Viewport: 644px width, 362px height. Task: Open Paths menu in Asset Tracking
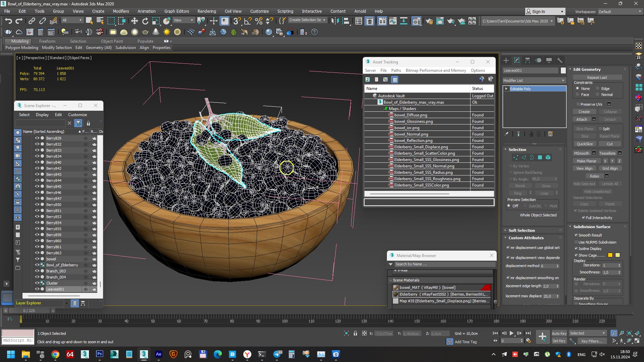(x=396, y=70)
